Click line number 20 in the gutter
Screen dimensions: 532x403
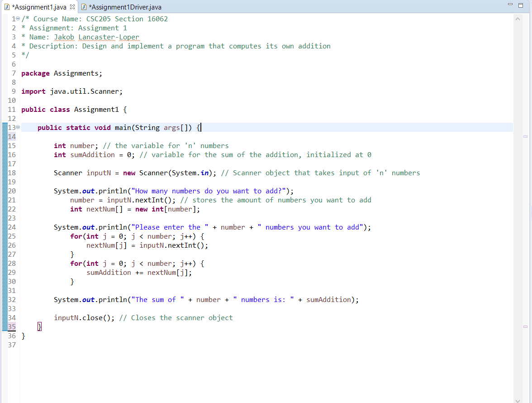tap(10, 191)
